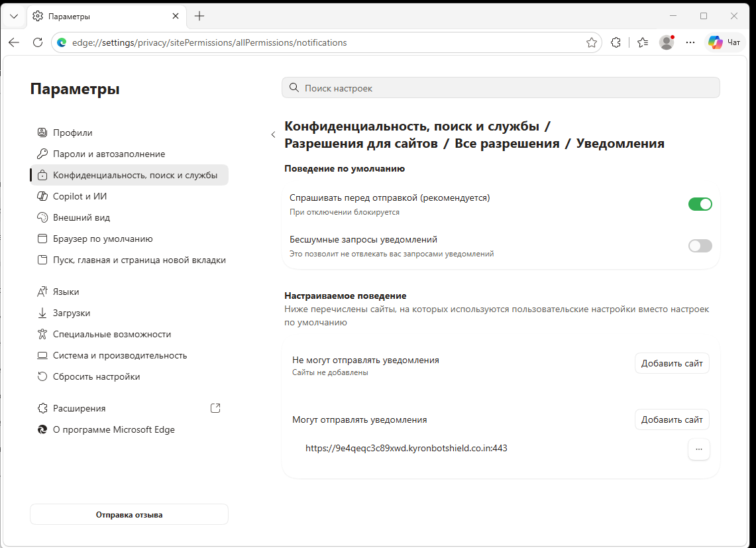Image resolution: width=756 pixels, height=548 pixels.
Task: Click breadcrumb Разрешения для сайтов
Action: [x=361, y=143]
